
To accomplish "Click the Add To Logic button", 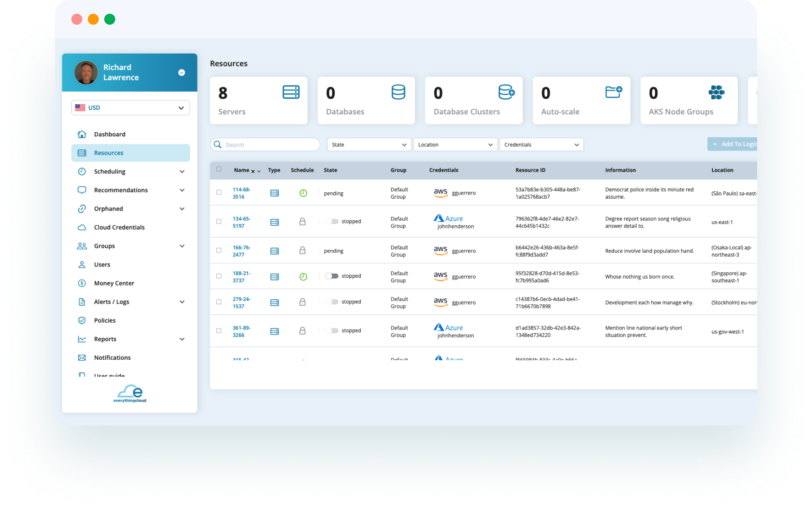I will [x=732, y=144].
